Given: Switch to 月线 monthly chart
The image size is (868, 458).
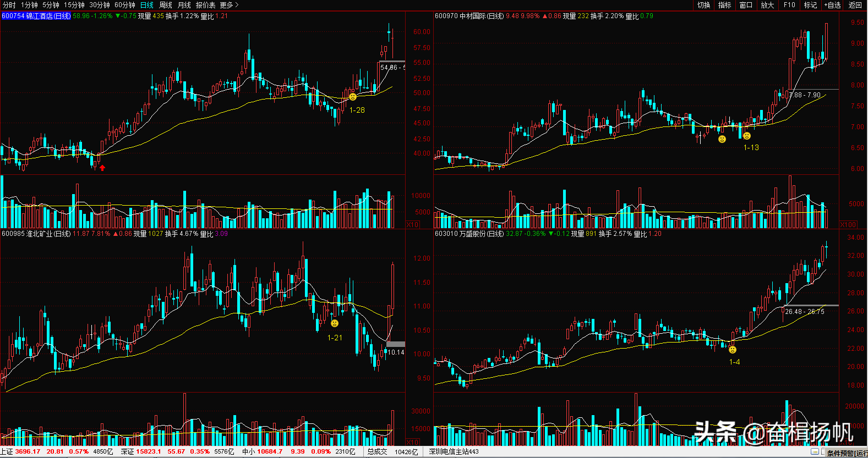Looking at the screenshot, I should tap(184, 5).
